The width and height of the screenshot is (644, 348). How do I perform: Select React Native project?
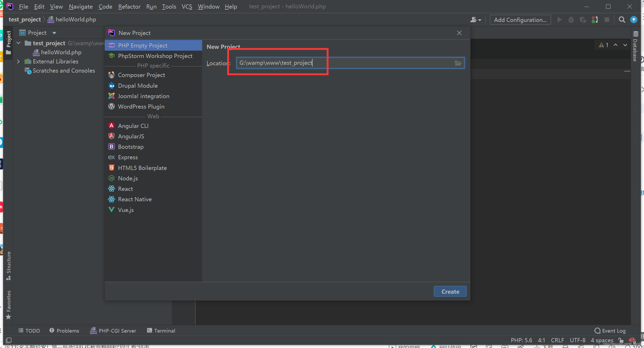(153, 199)
